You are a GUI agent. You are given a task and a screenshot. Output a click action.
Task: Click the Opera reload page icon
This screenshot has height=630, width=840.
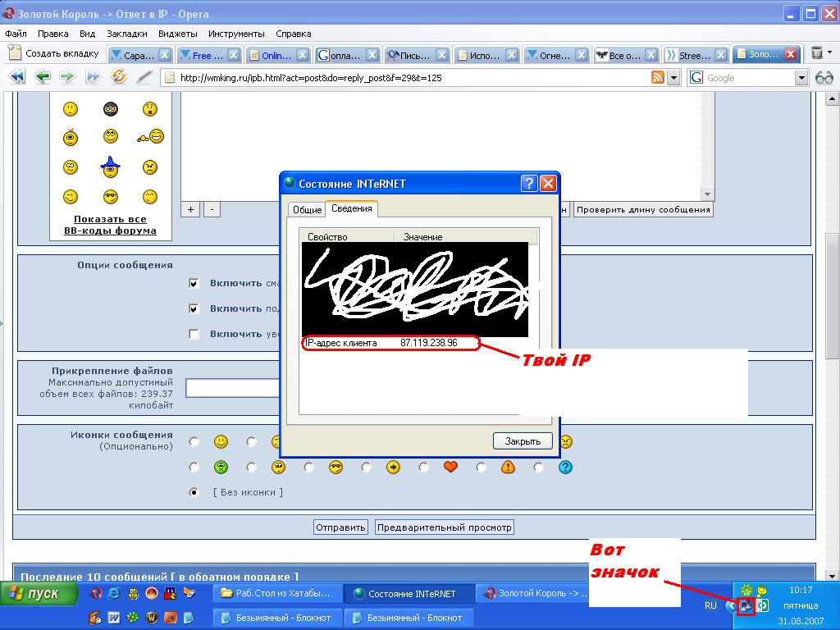coord(119,77)
